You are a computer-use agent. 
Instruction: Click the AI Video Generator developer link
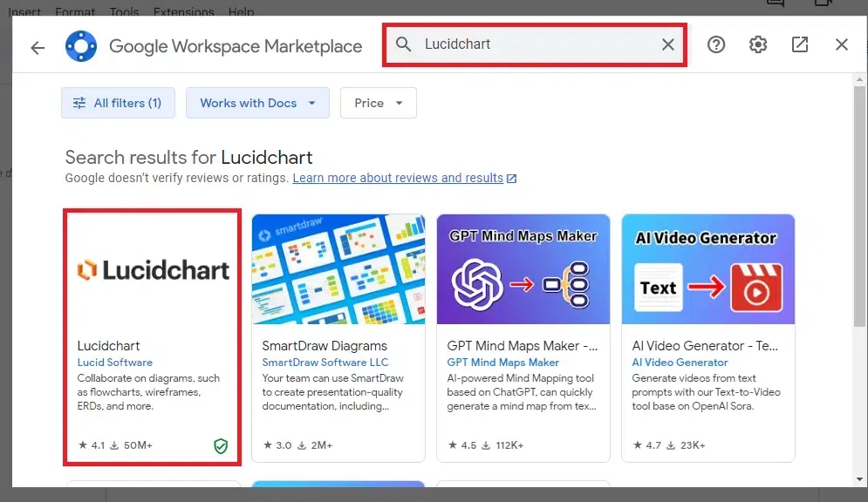click(680, 363)
